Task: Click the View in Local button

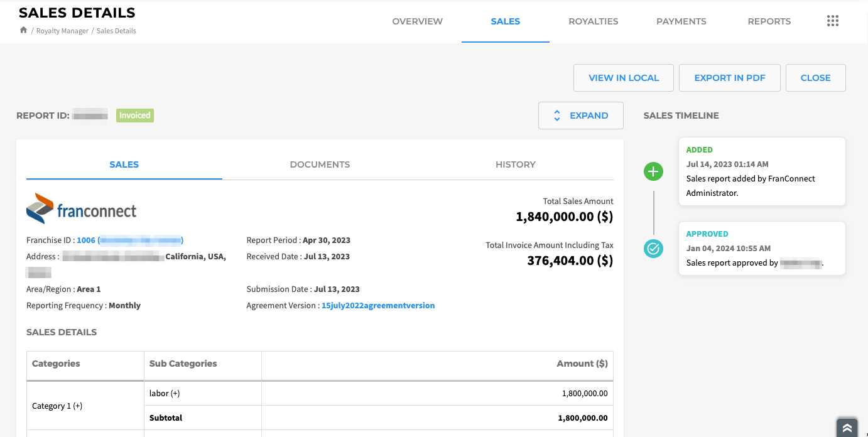Action: 624,78
